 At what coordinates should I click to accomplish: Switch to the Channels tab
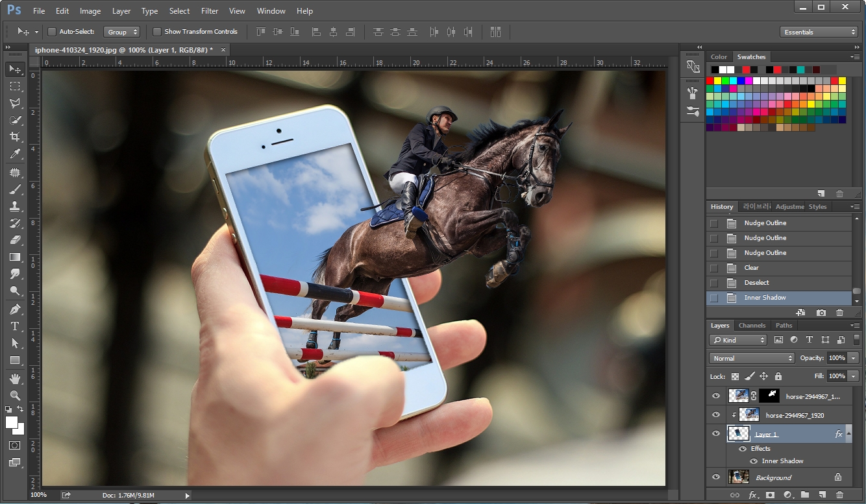click(x=752, y=325)
